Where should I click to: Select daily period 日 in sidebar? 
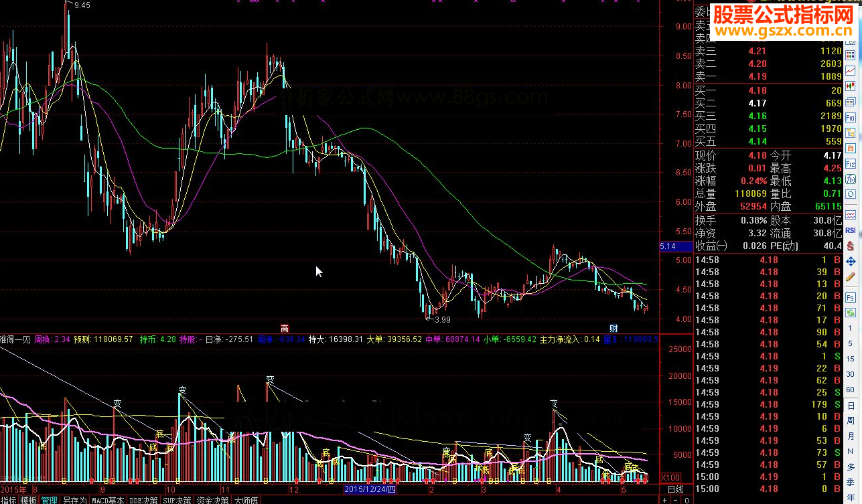(851, 406)
